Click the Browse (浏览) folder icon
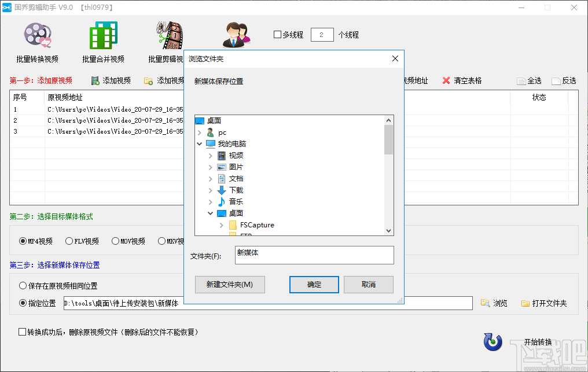 pyautogui.click(x=485, y=303)
